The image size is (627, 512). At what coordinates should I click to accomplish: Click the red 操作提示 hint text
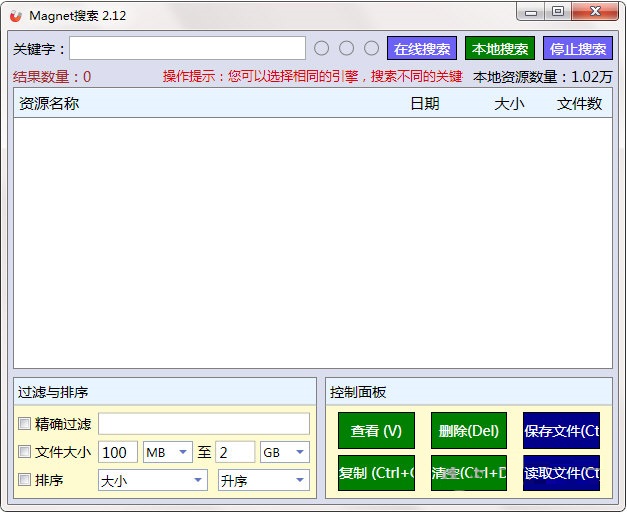313,76
